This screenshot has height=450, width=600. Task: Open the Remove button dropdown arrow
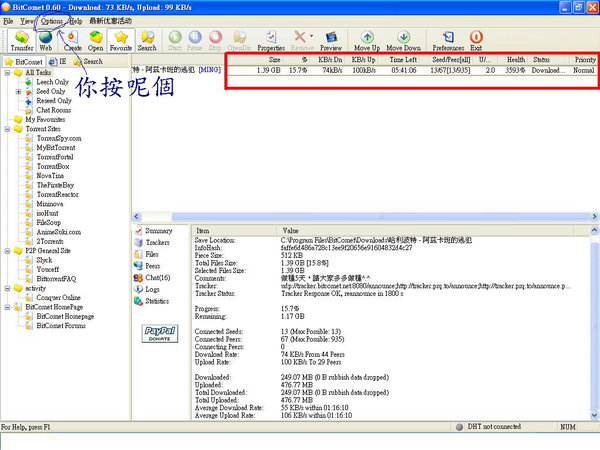(x=311, y=36)
